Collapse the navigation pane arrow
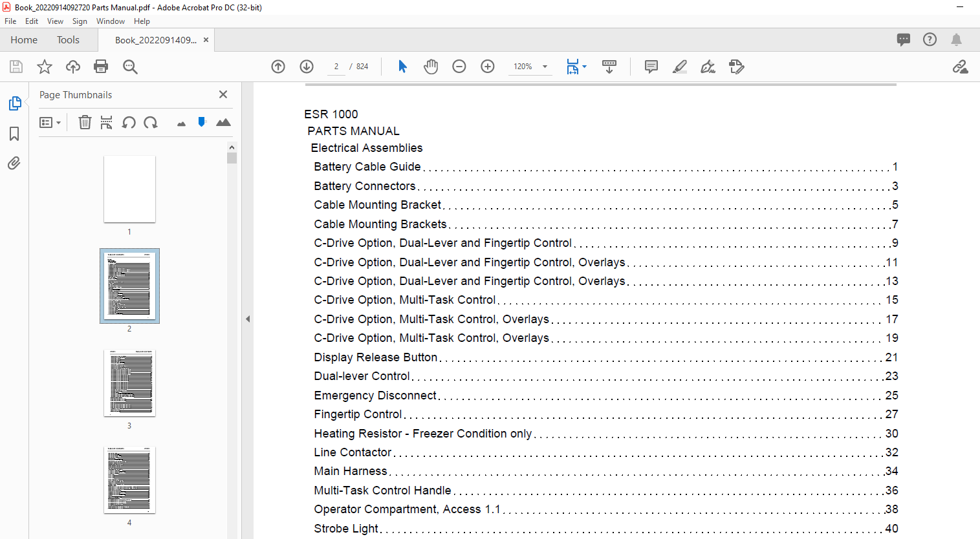 (248, 319)
